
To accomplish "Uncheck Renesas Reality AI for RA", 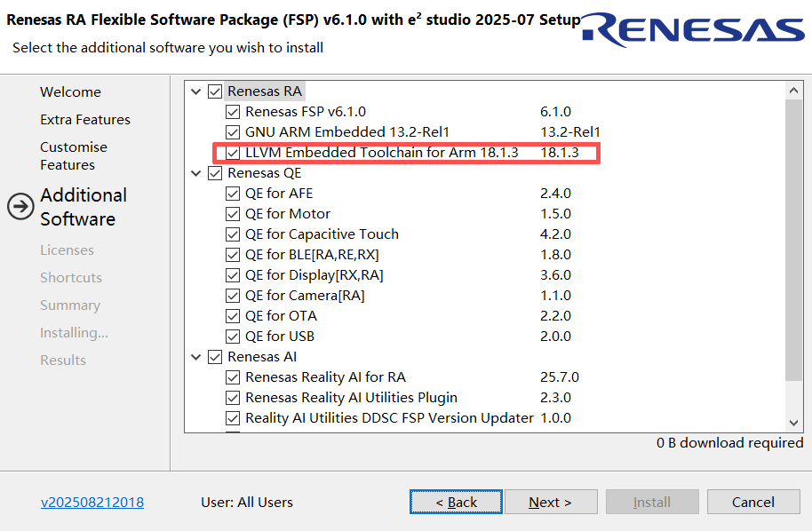I will (233, 377).
